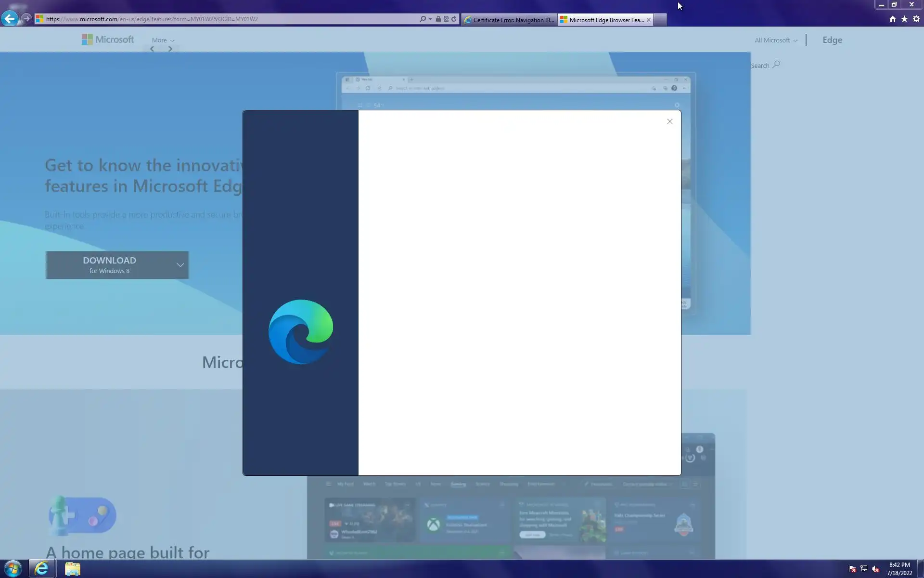This screenshot has width=924, height=578.
Task: Click the compatibility view icon in the address bar
Action: pos(446,19)
